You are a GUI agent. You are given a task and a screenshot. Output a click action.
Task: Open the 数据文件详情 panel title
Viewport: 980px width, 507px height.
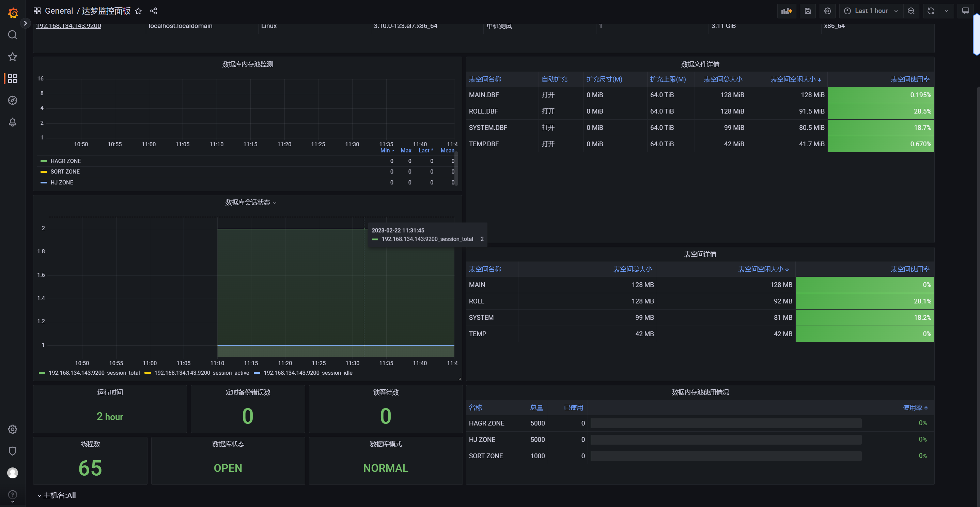tap(700, 64)
